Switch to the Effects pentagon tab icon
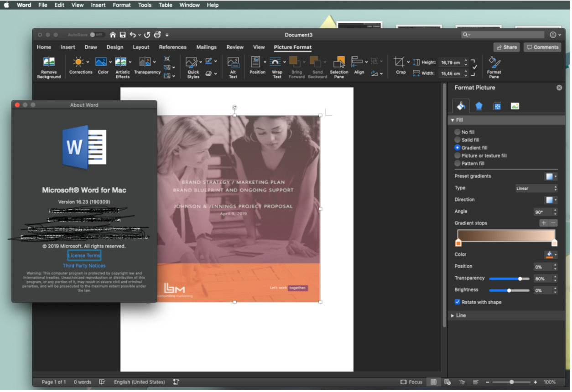This screenshot has height=392, width=572. pyautogui.click(x=479, y=106)
